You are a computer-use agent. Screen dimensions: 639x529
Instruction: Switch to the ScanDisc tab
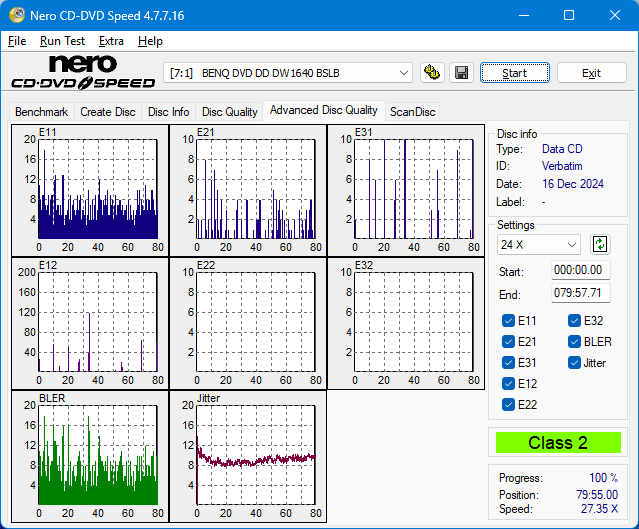[412, 112]
